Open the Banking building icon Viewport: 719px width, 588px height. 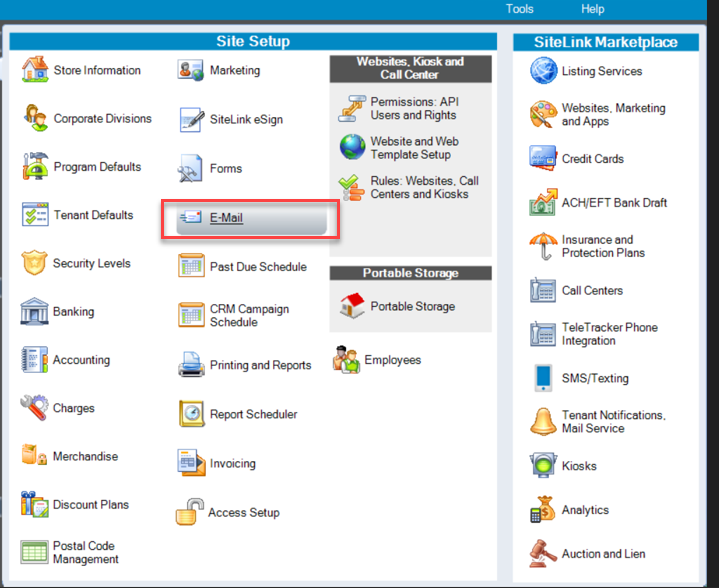34,311
